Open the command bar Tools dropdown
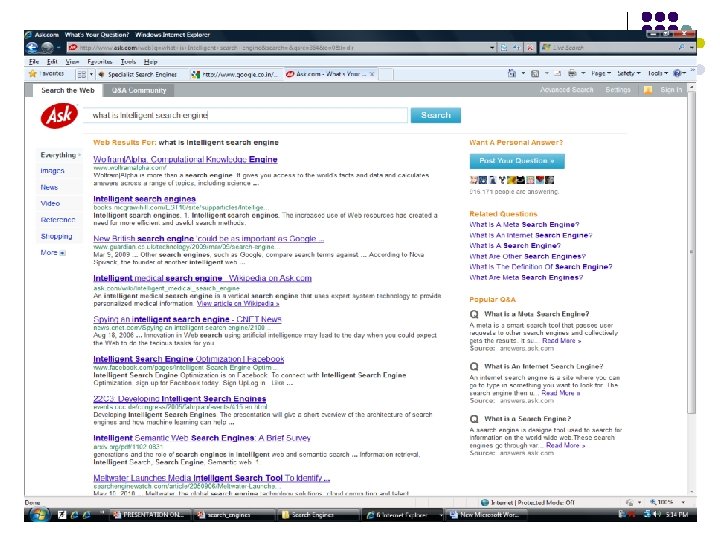This screenshot has width=720, height=540. 658,73
